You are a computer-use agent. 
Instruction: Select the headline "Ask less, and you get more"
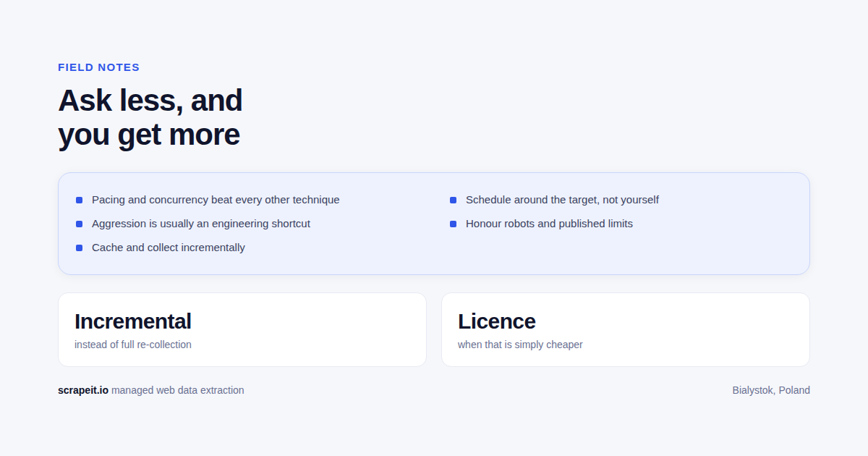click(150, 117)
